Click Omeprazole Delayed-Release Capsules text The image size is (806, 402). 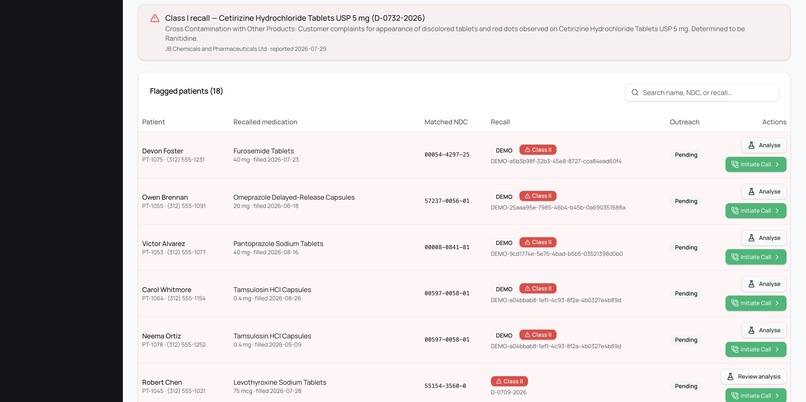(294, 197)
